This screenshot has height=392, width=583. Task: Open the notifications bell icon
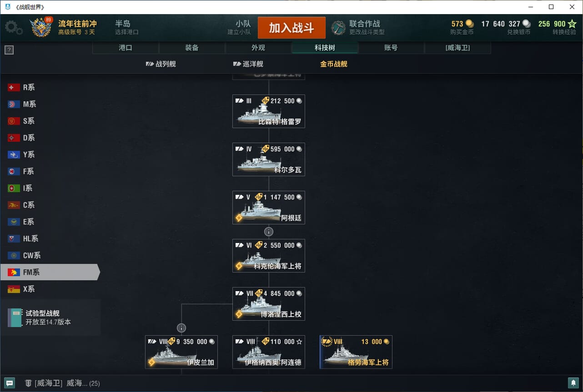(573, 383)
